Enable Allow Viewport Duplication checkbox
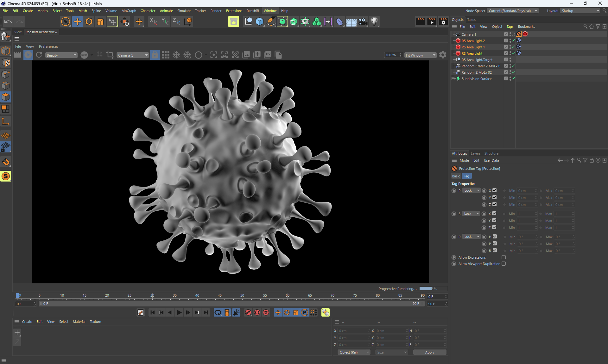 [503, 264]
